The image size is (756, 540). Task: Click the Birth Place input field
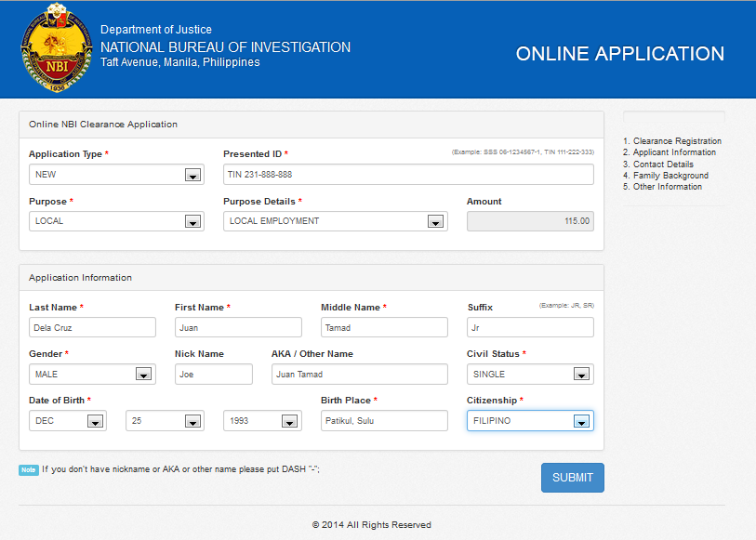pos(384,420)
